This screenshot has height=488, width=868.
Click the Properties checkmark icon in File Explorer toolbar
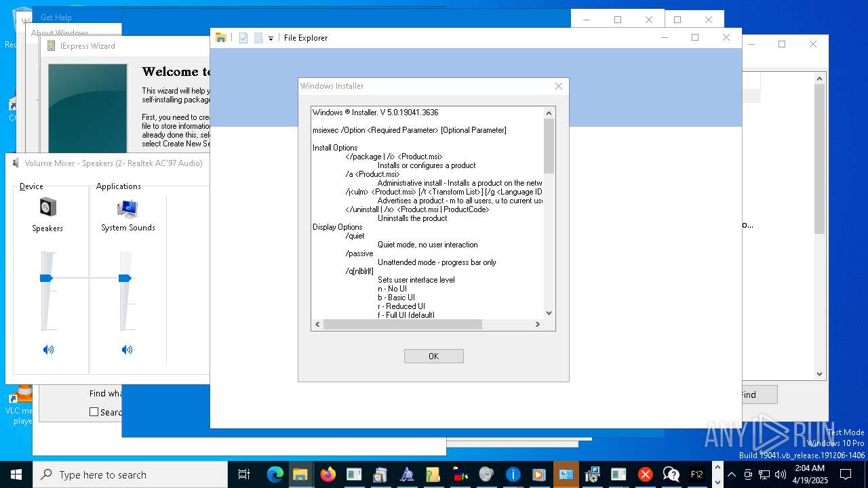tap(243, 38)
